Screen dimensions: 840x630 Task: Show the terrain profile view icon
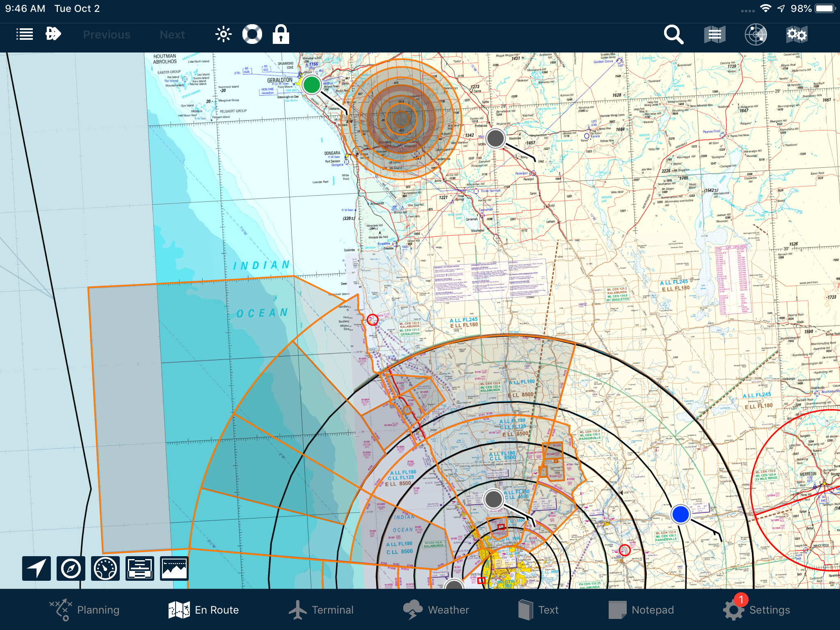(x=174, y=568)
